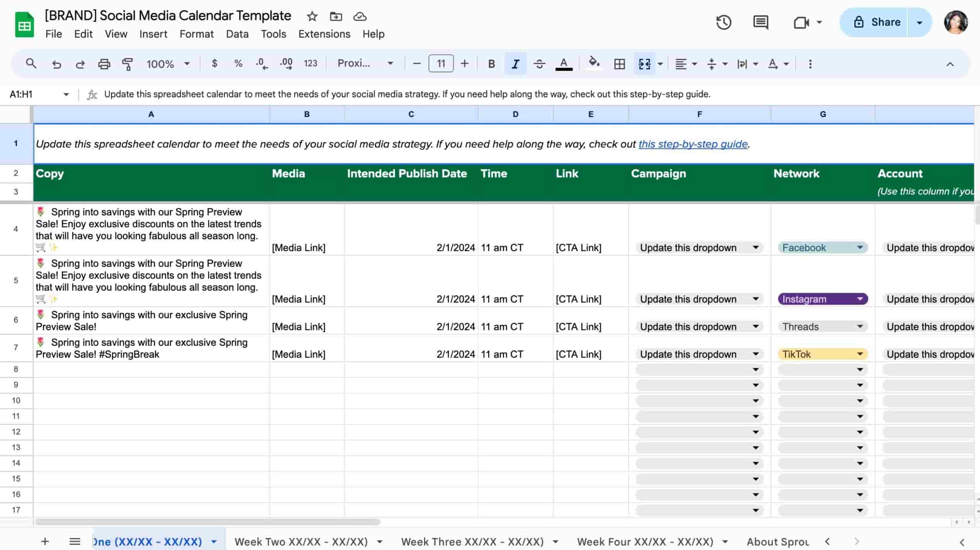This screenshot has width=980, height=550.
Task: Disable italic formatting
Action: tap(515, 64)
